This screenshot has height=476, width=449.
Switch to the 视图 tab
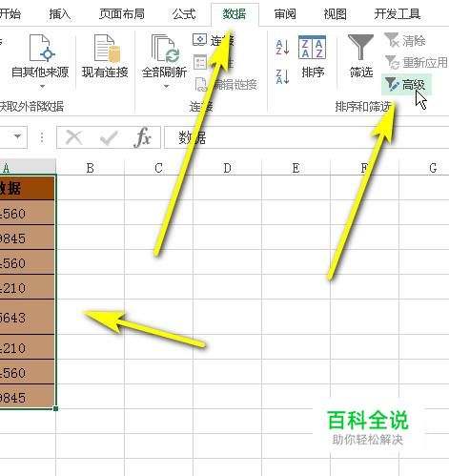(x=335, y=14)
